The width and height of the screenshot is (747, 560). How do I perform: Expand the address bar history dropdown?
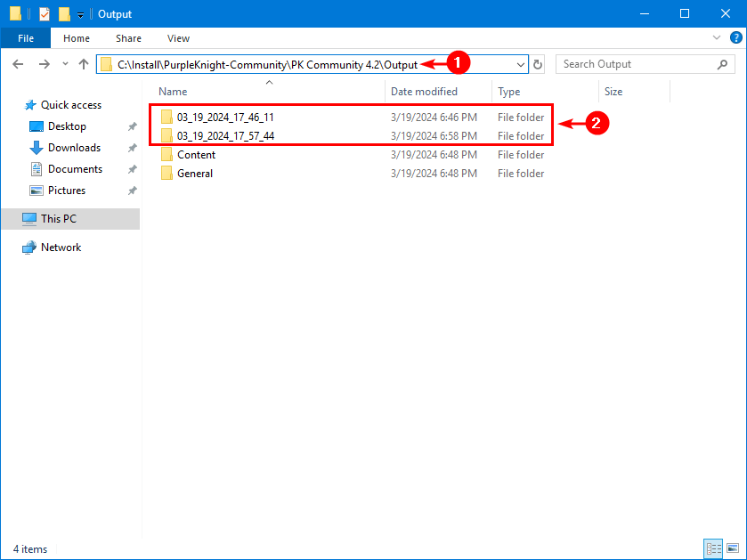(521, 64)
